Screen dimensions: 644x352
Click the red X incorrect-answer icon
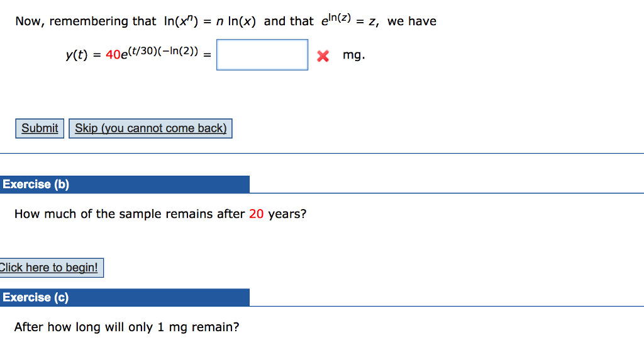[x=323, y=55]
